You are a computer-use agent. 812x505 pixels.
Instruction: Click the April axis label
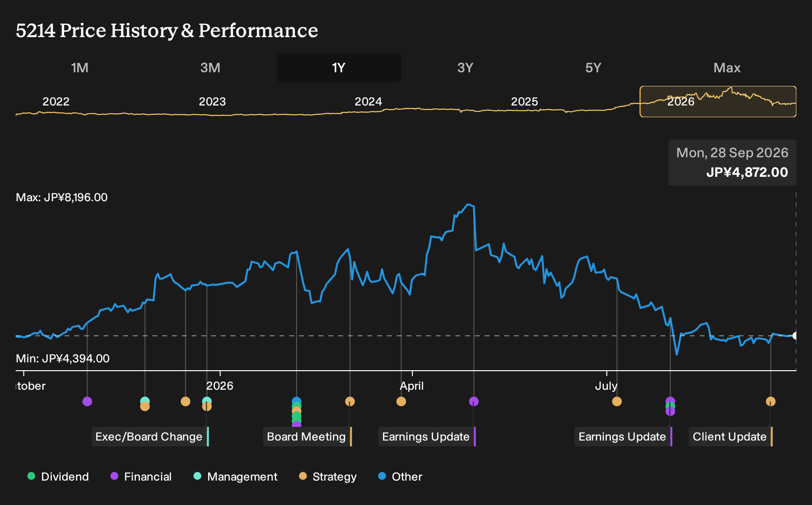[411, 386]
